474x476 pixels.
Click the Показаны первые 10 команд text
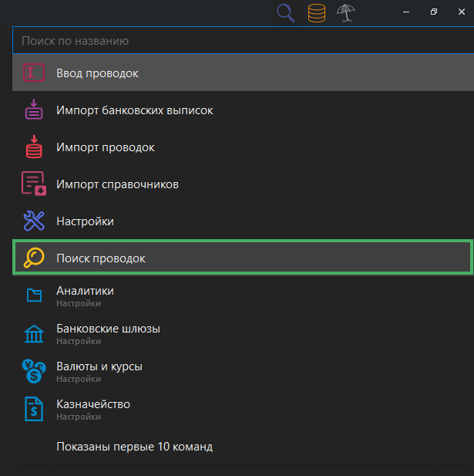[x=134, y=447]
